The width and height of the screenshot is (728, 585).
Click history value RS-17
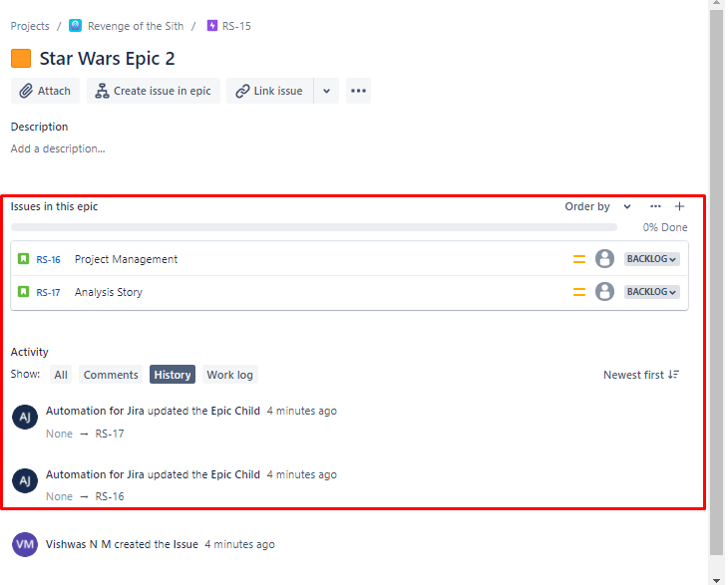tap(110, 434)
